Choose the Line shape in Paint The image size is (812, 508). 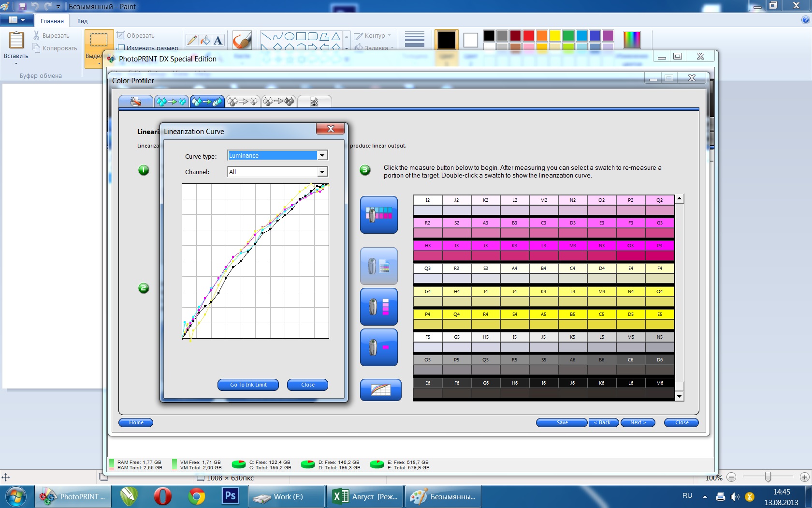pos(266,36)
